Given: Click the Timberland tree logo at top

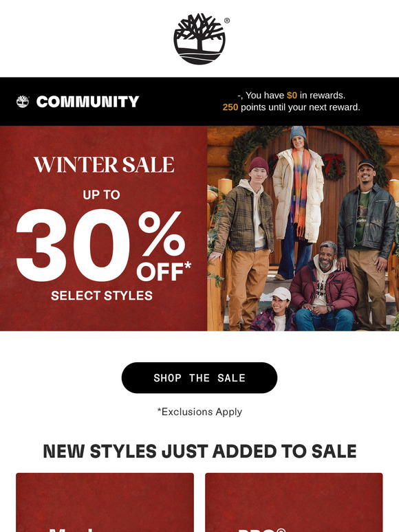Looking at the screenshot, I should (x=199, y=38).
